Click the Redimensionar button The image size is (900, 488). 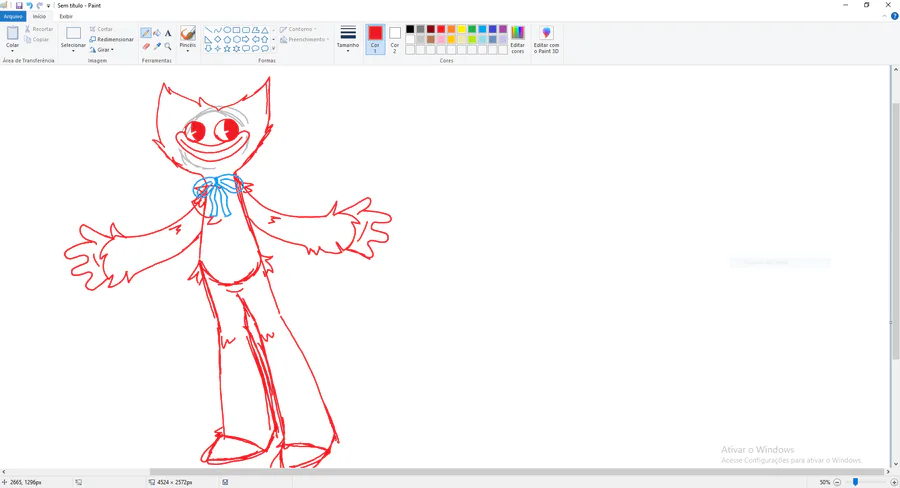click(111, 40)
